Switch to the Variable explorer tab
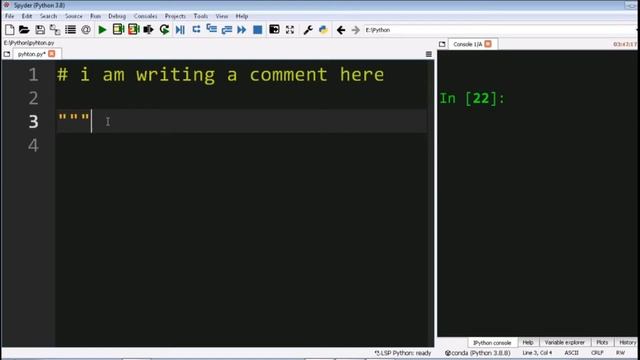640x360 pixels. tap(564, 342)
